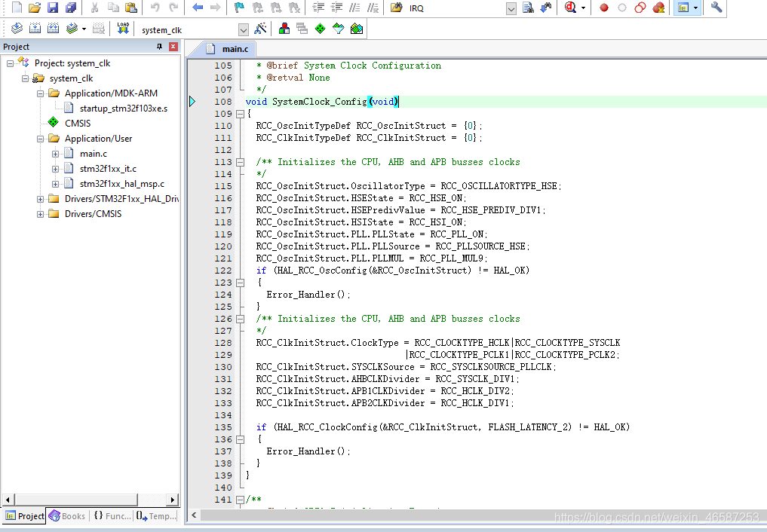Switch to the Functions tab
The height and width of the screenshot is (532, 767).
[112, 516]
